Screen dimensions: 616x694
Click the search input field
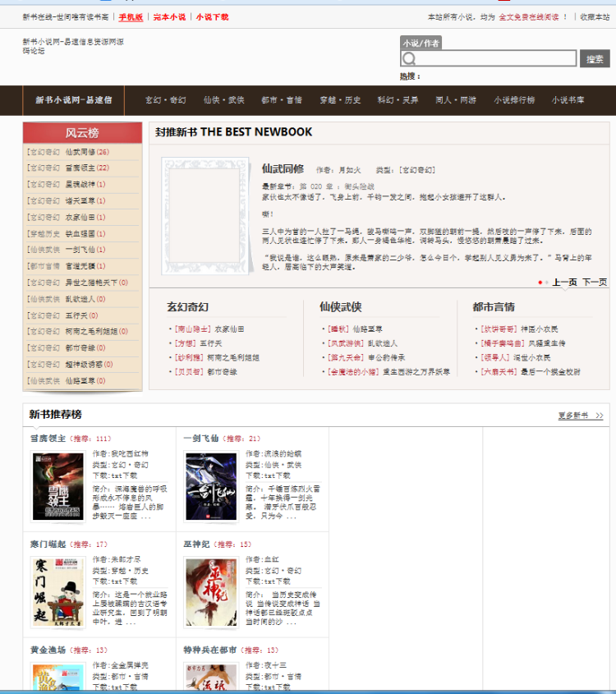(x=489, y=58)
